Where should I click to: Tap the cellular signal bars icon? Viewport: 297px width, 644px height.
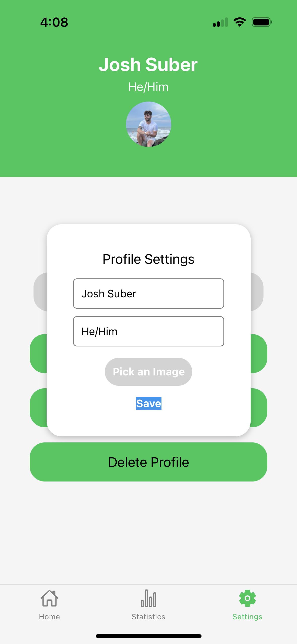220,22
